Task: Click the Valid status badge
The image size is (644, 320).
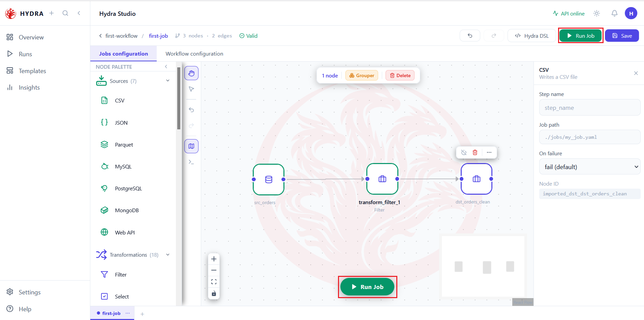Action: (x=248, y=36)
